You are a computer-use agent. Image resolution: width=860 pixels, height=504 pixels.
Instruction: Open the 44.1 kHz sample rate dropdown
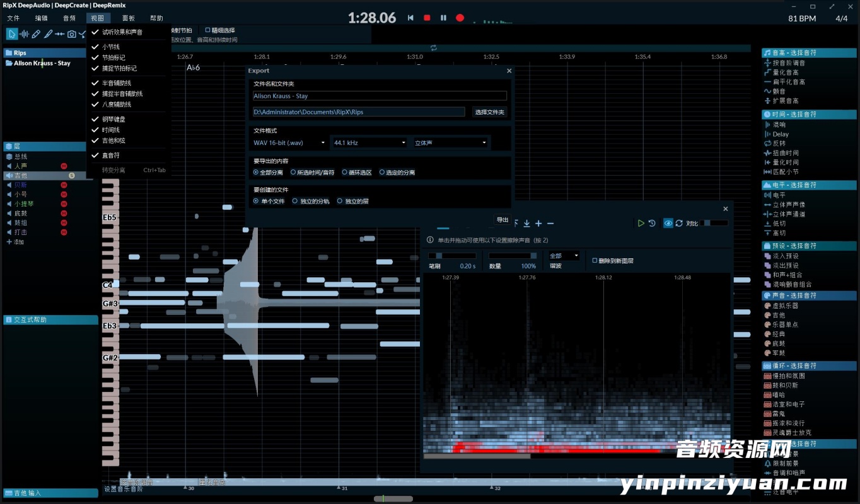(x=369, y=143)
